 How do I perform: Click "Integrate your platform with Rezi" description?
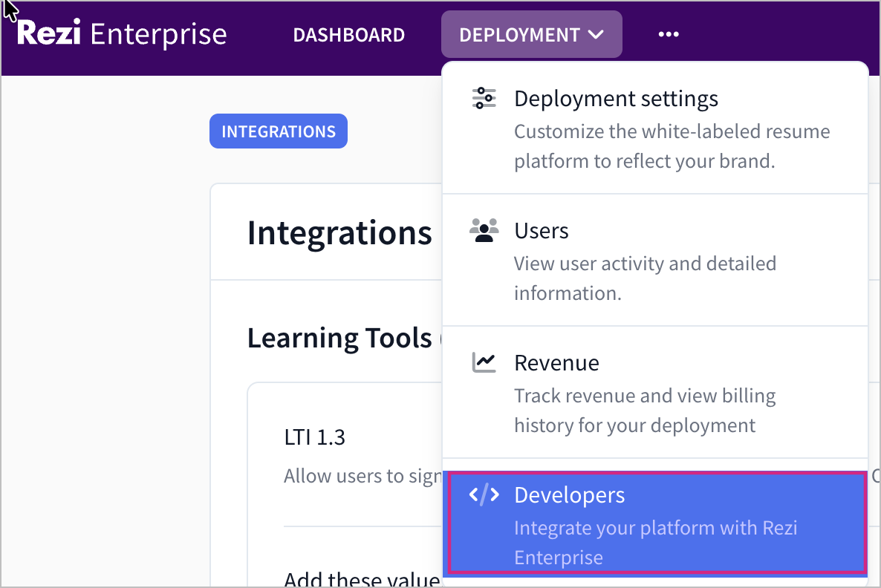coord(655,529)
